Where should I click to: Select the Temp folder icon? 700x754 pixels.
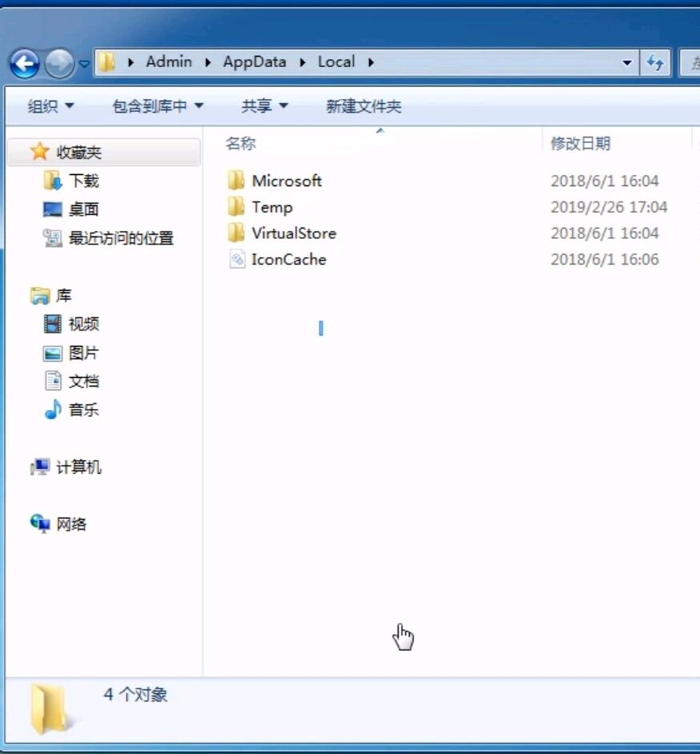236,207
